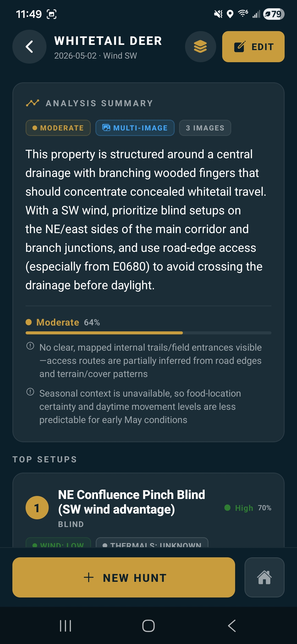The width and height of the screenshot is (297, 644).
Task: Tap the info icon beside seasonal context note
Action: coord(30,392)
